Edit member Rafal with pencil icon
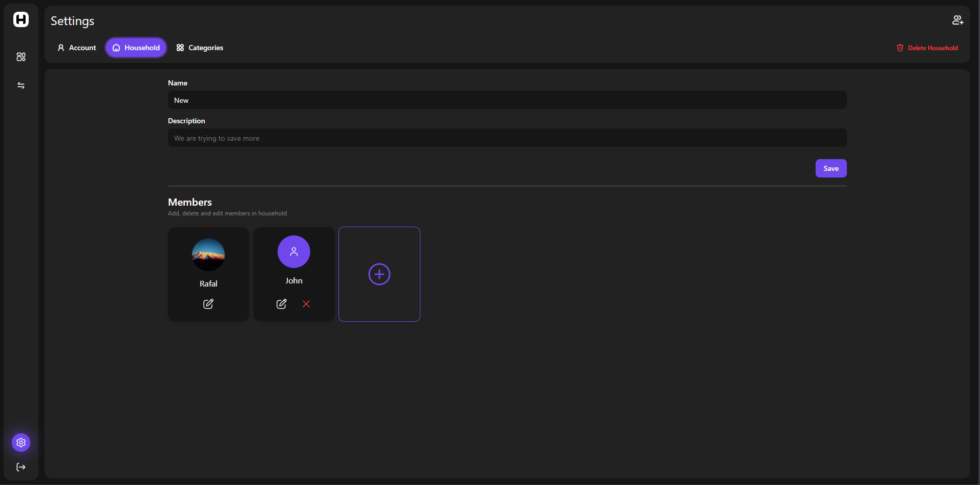Image resolution: width=980 pixels, height=485 pixels. [208, 304]
